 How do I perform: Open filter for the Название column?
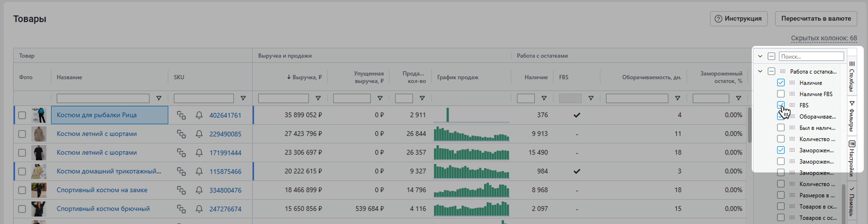click(159, 98)
